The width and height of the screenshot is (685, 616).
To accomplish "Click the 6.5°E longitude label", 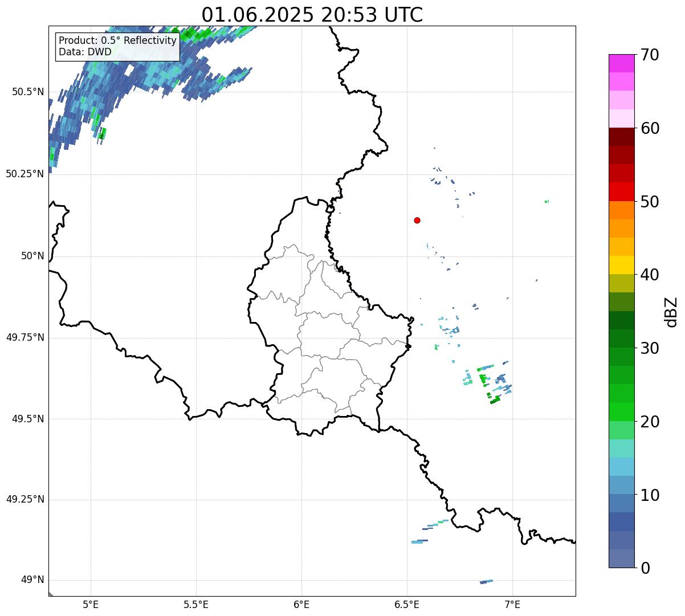I will click(407, 604).
